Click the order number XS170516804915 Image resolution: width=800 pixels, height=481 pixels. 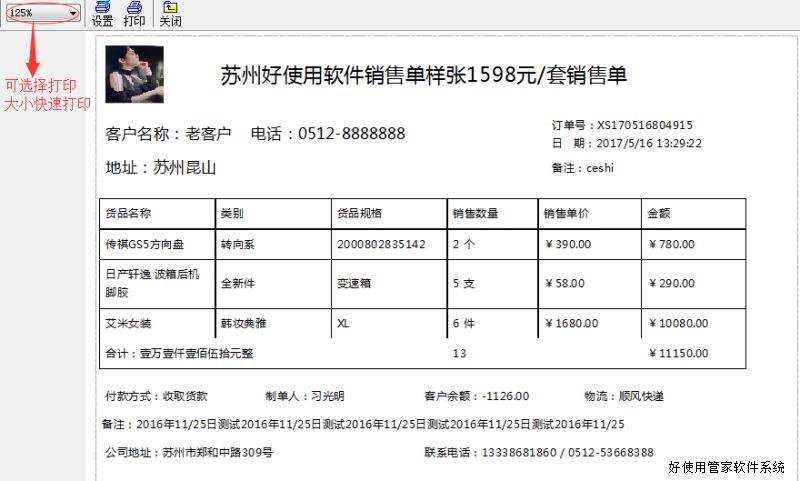point(644,125)
